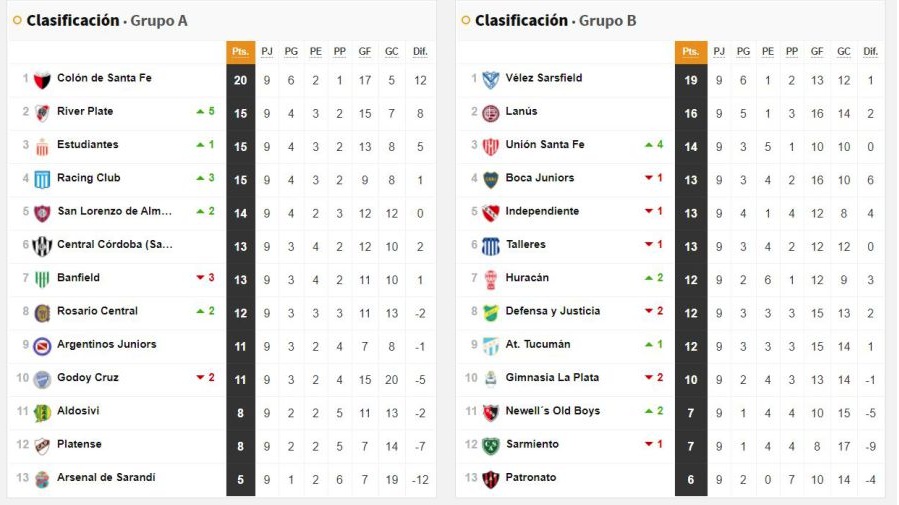Click the Racing Club crest icon
This screenshot has height=505, width=899.
(x=42, y=179)
